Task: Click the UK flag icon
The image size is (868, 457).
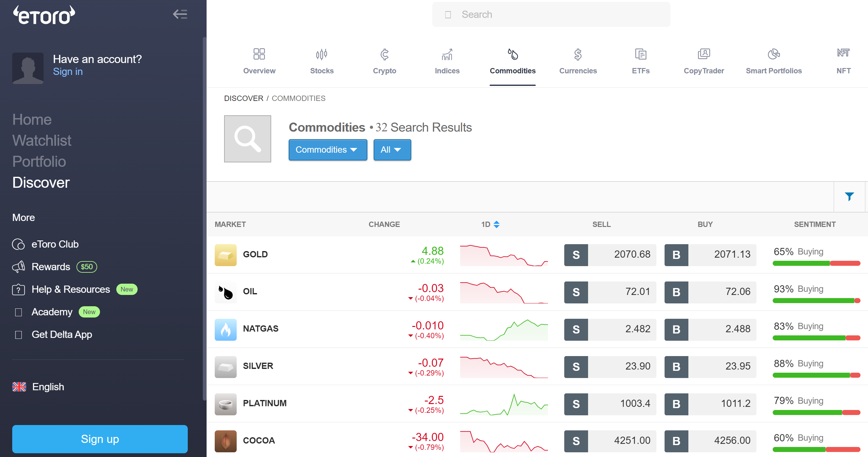Action: [19, 386]
